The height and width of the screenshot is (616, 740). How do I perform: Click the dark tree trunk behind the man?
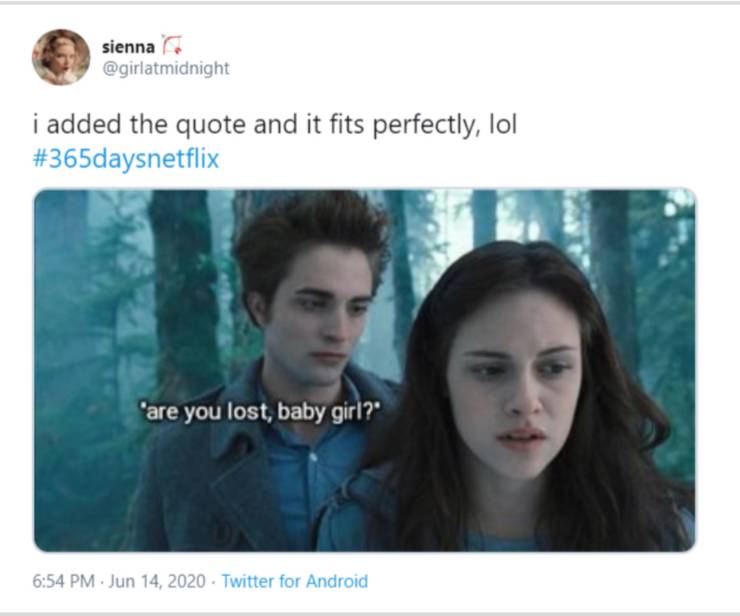(x=185, y=283)
